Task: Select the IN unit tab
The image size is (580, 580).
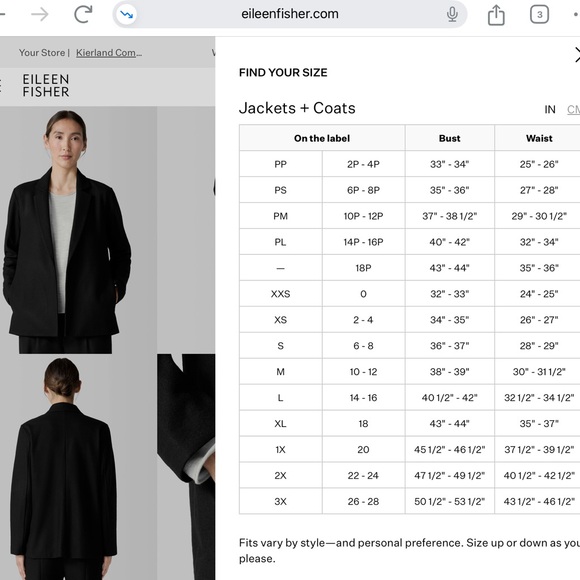Action: 550,109
